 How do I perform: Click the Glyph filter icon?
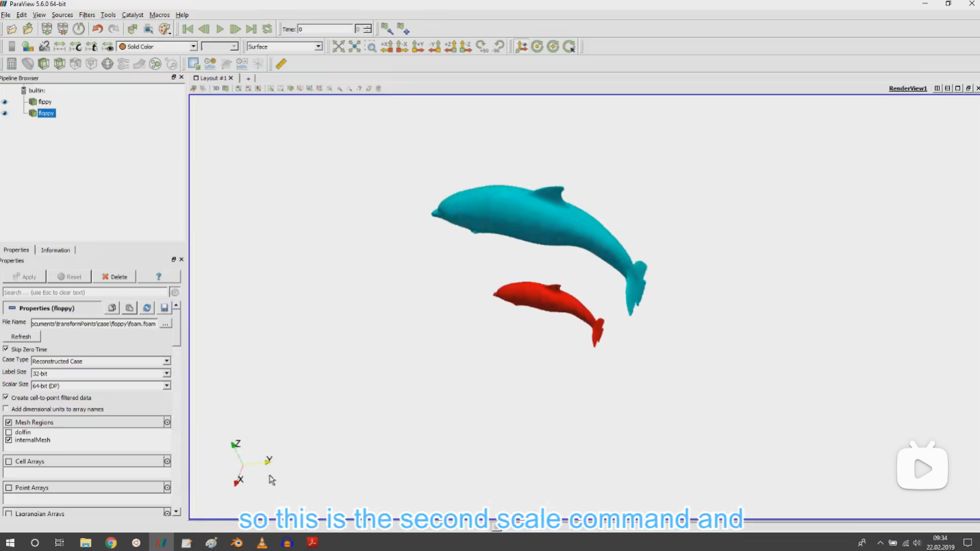[x=108, y=64]
